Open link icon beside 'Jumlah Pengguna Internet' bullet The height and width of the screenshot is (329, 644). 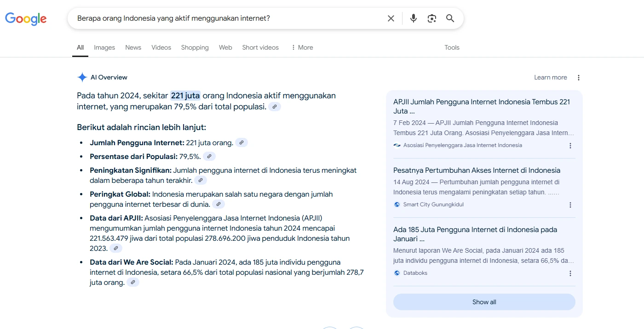click(x=241, y=142)
